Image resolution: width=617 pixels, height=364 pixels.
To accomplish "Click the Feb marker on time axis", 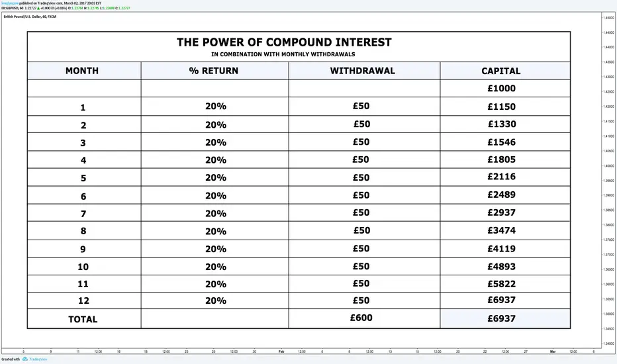I will click(x=281, y=351).
